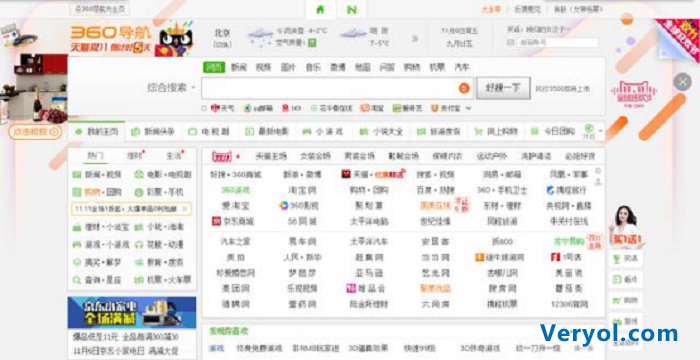700x360 pixels.
Task: Open the trophy sidebar shortcut on right
Action: point(625,258)
